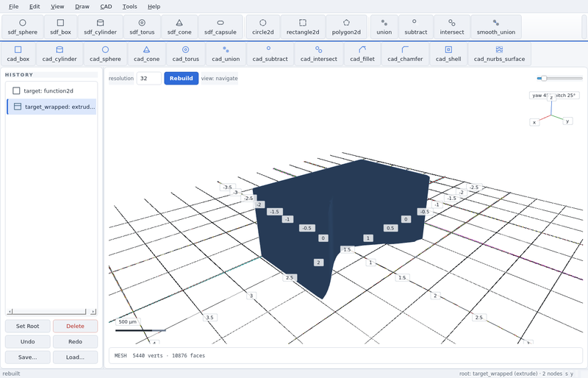Open the Edit menu
Image resolution: width=588 pixels, height=378 pixels.
tap(35, 7)
